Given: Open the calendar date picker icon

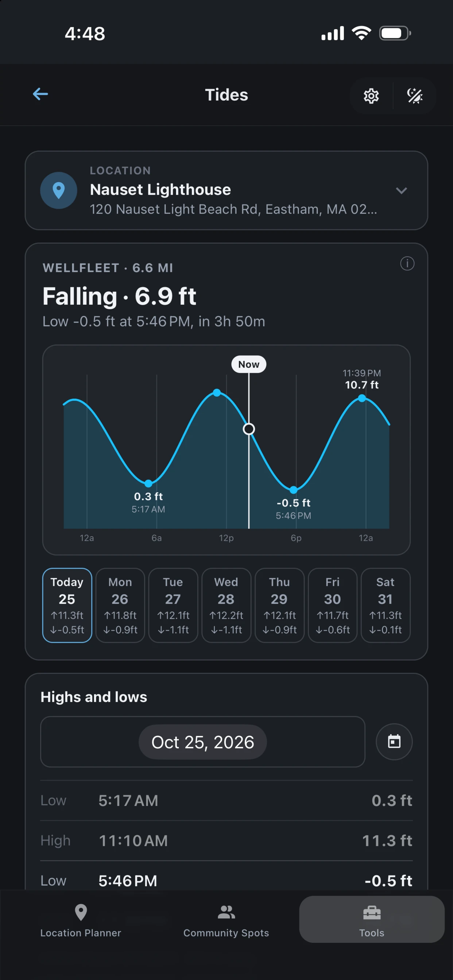Looking at the screenshot, I should (394, 742).
